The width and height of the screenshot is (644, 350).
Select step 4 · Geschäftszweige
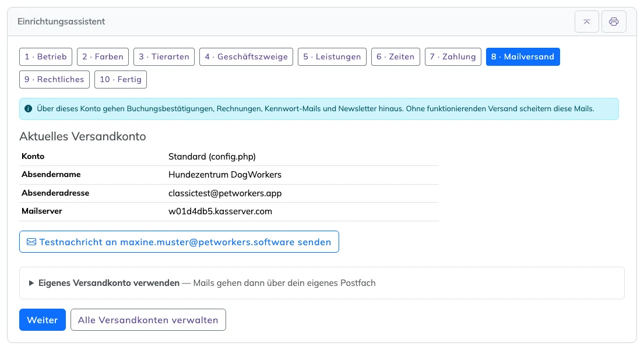tap(246, 56)
